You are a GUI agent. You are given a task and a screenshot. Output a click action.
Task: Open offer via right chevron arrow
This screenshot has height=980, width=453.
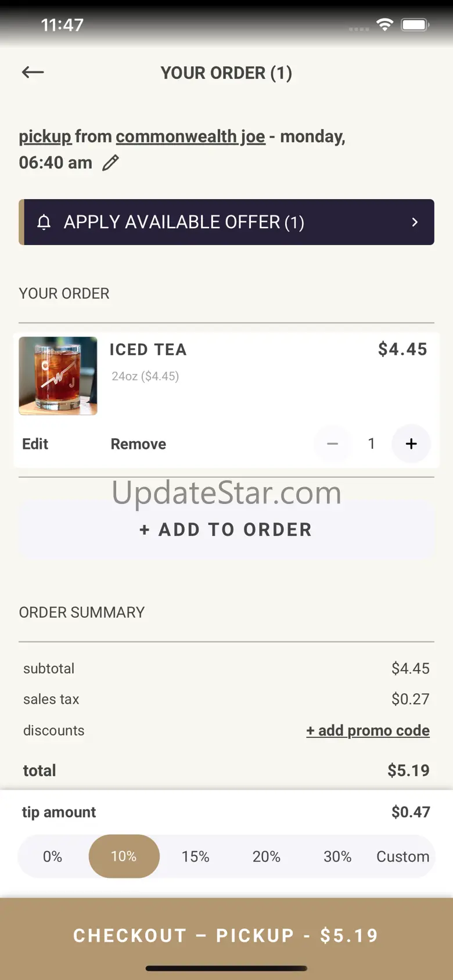pyautogui.click(x=415, y=222)
